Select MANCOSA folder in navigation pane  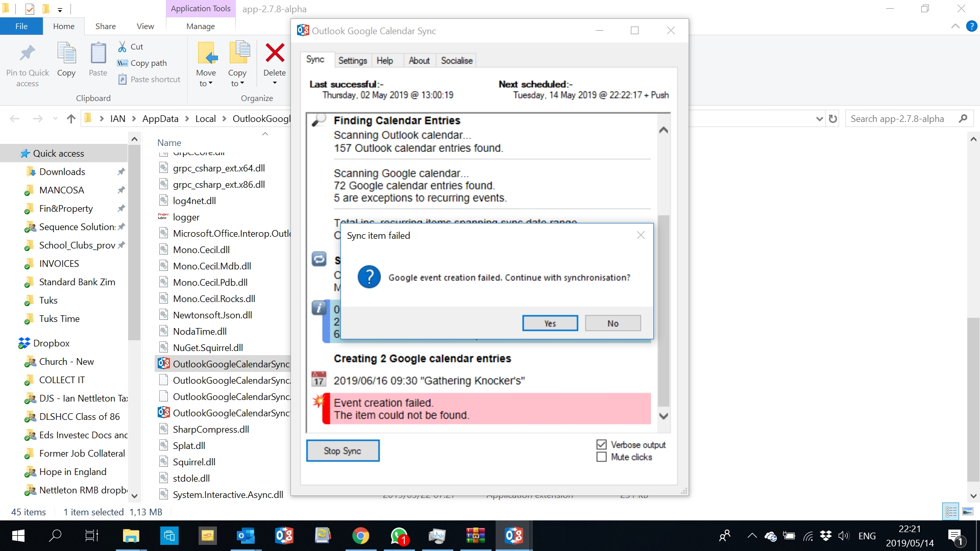[62, 190]
